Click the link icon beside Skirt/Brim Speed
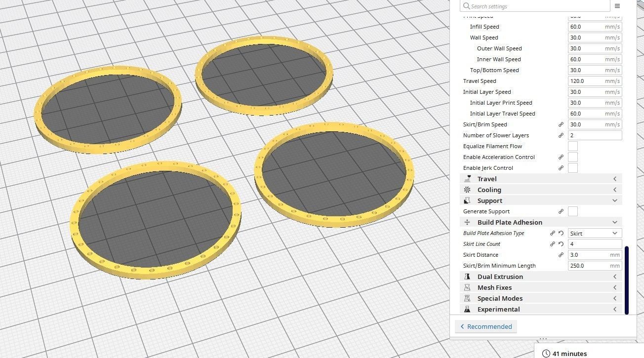The width and height of the screenshot is (644, 358). click(561, 124)
